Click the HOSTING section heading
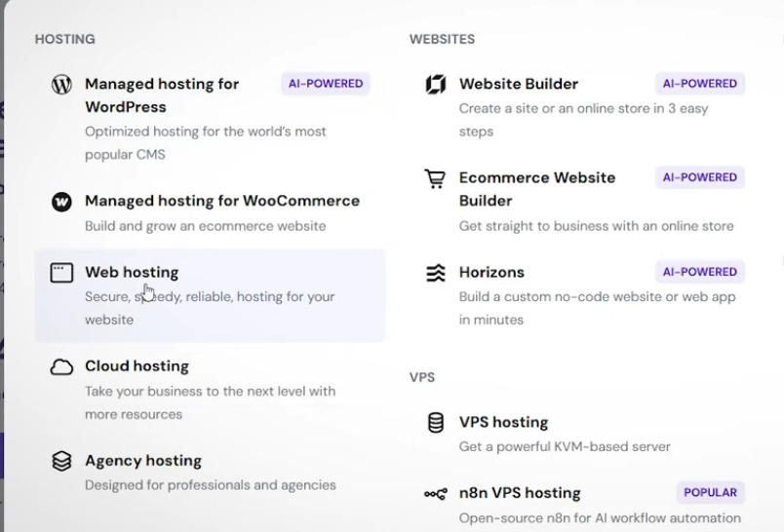This screenshot has width=784, height=532. pos(64,39)
